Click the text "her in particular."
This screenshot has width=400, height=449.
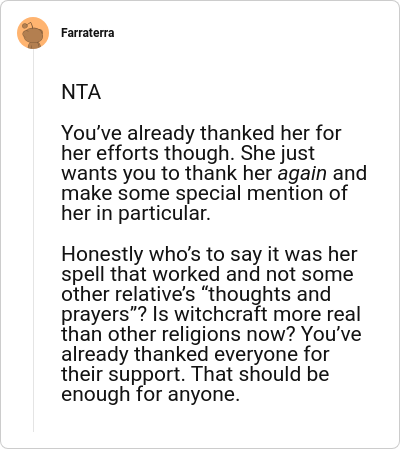[x=136, y=214]
